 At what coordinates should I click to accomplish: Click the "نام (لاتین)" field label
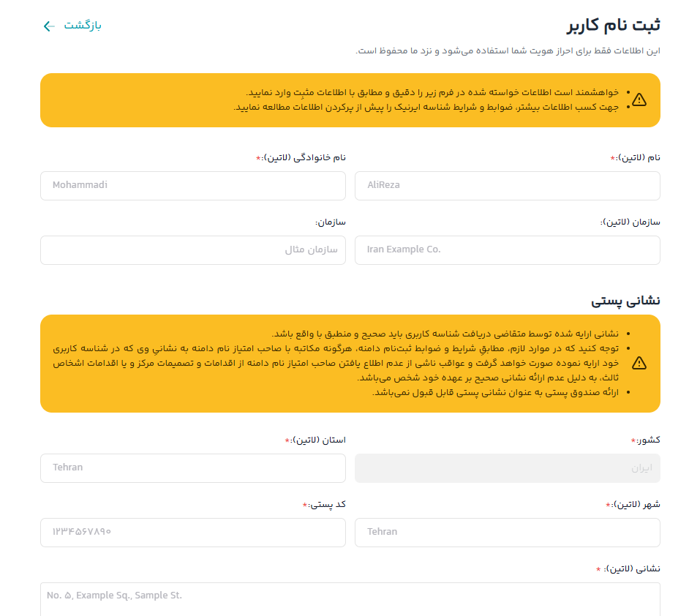(638, 158)
